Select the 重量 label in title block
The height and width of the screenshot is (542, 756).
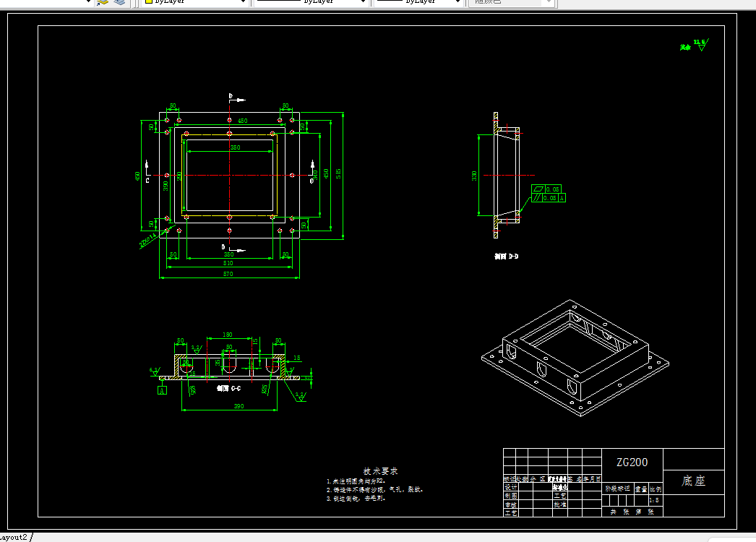(641, 489)
